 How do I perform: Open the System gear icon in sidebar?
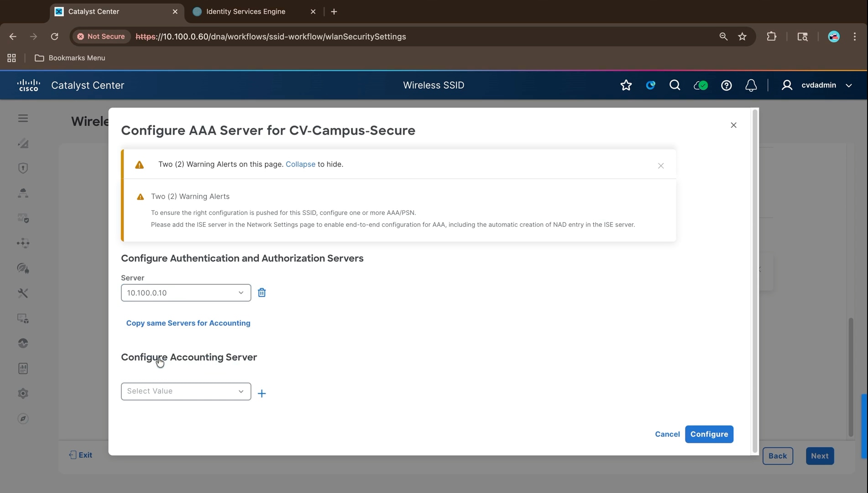point(23,393)
